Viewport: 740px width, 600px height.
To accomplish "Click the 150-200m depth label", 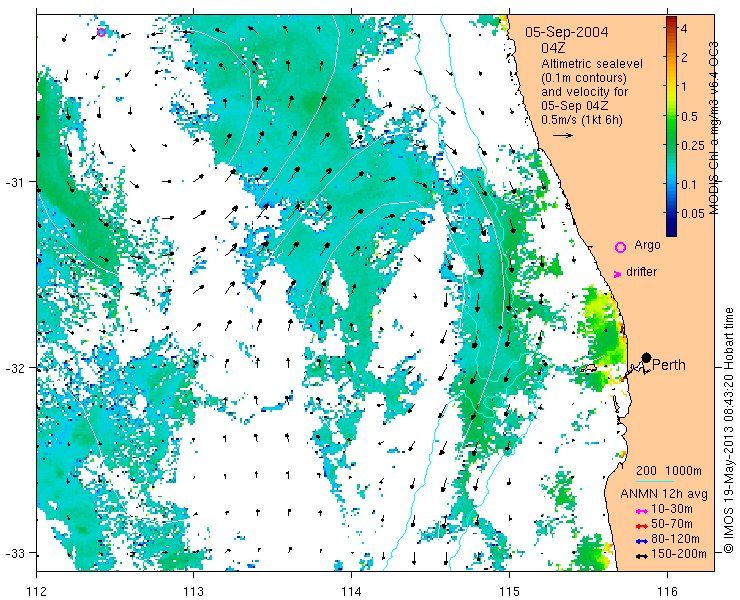I will (679, 554).
